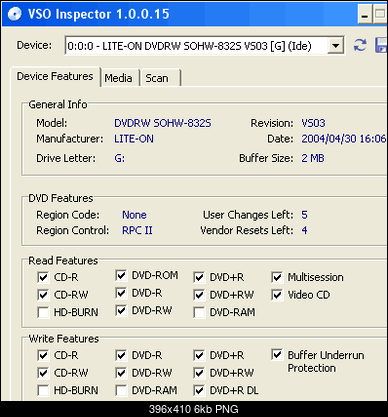
Task: Click the save report floppy icon
Action: click(x=381, y=45)
